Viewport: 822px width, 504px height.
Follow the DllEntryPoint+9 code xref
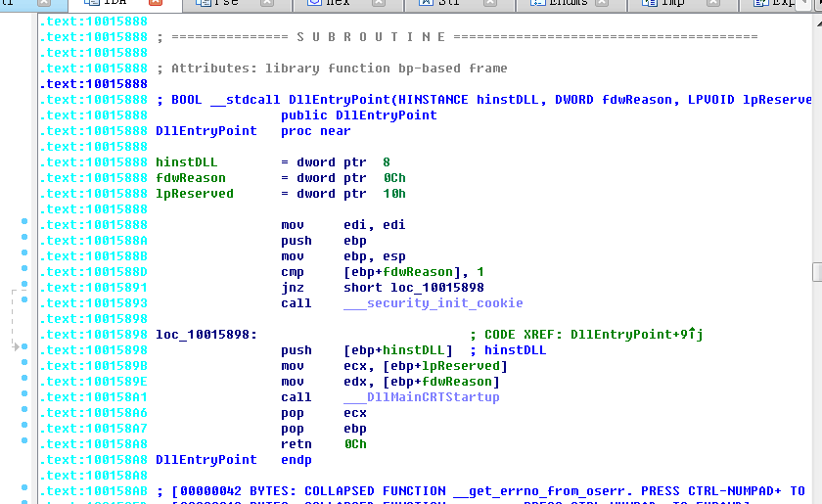click(x=636, y=334)
